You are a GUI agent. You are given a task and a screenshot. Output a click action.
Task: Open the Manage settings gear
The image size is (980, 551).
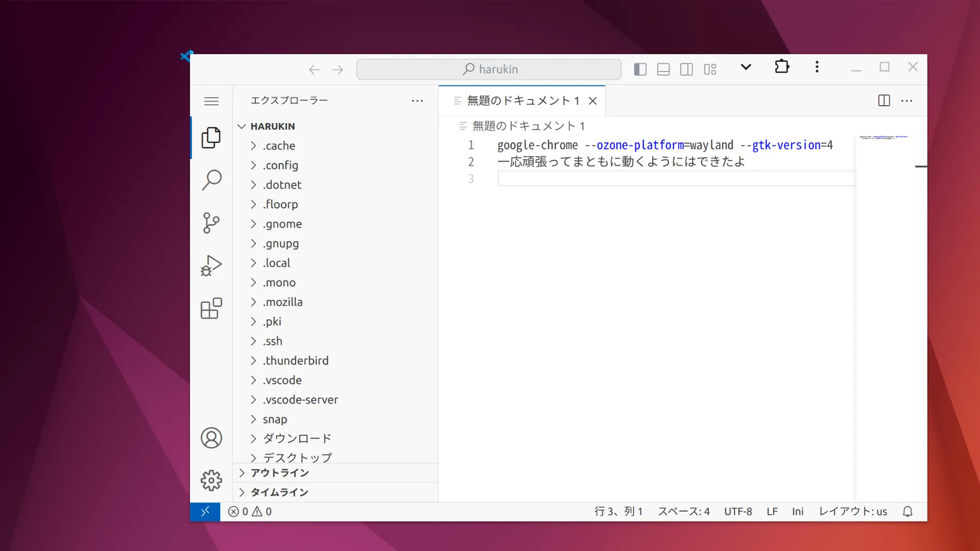point(211,481)
